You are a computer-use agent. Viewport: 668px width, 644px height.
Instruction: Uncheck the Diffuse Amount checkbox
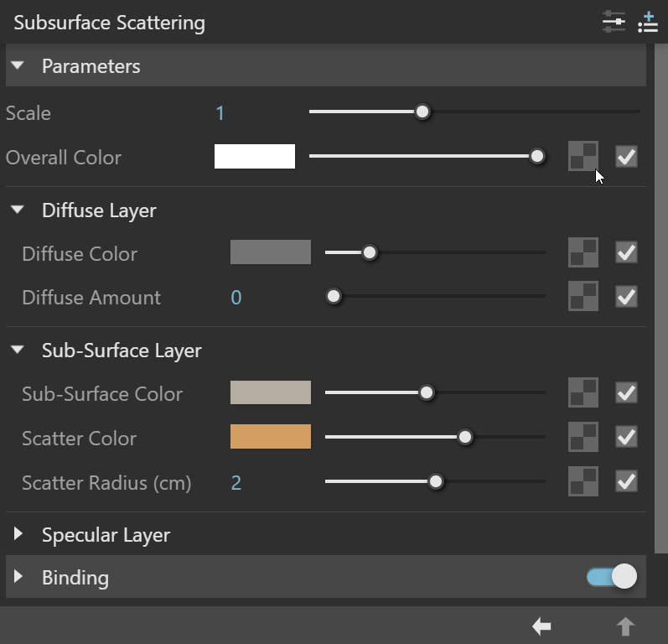tap(626, 296)
